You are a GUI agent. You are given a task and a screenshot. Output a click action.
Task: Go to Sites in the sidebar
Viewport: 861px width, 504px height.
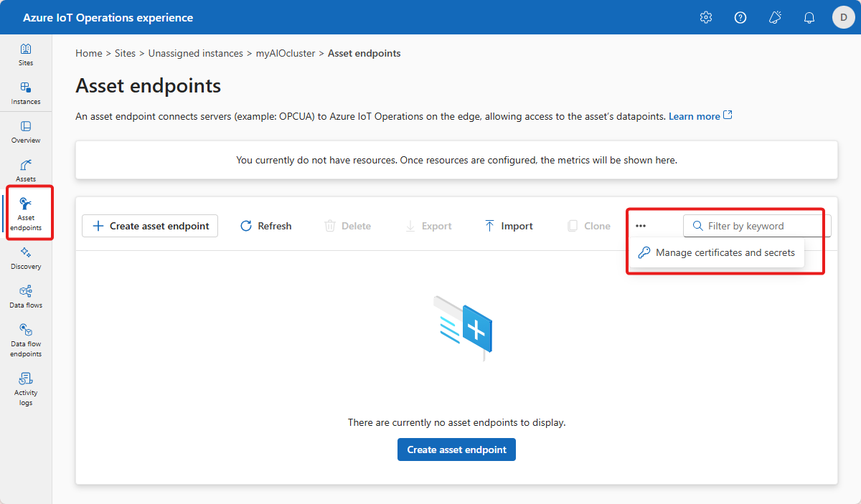(26, 54)
